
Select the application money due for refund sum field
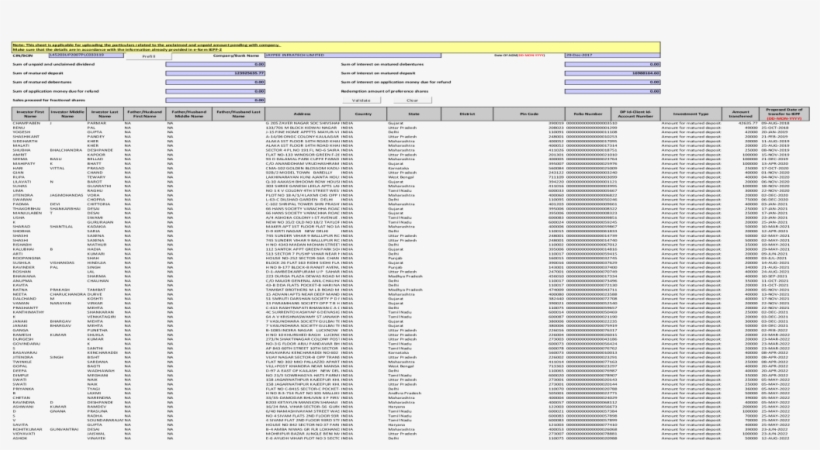coord(215,91)
